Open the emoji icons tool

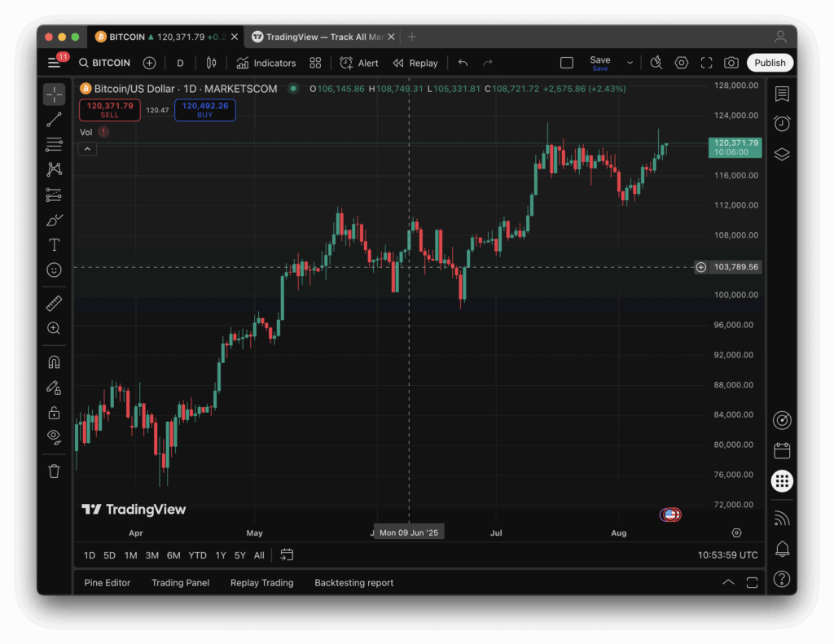[x=55, y=270]
